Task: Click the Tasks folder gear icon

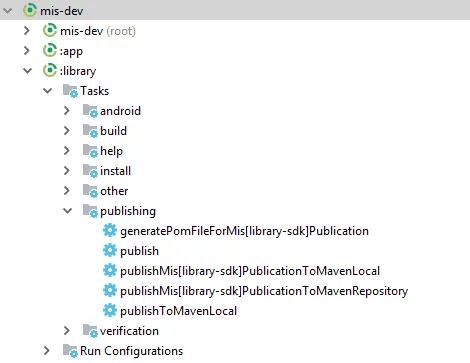Action: [x=70, y=91]
